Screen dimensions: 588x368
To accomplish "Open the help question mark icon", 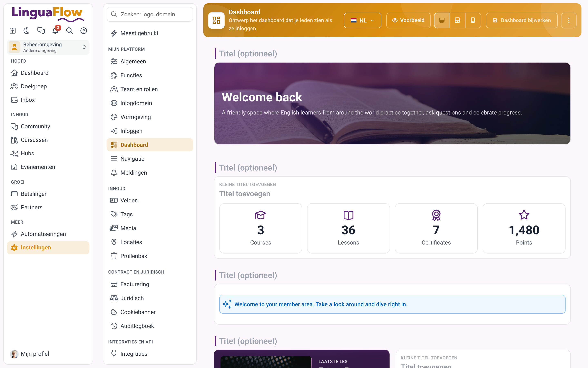I will (x=84, y=31).
